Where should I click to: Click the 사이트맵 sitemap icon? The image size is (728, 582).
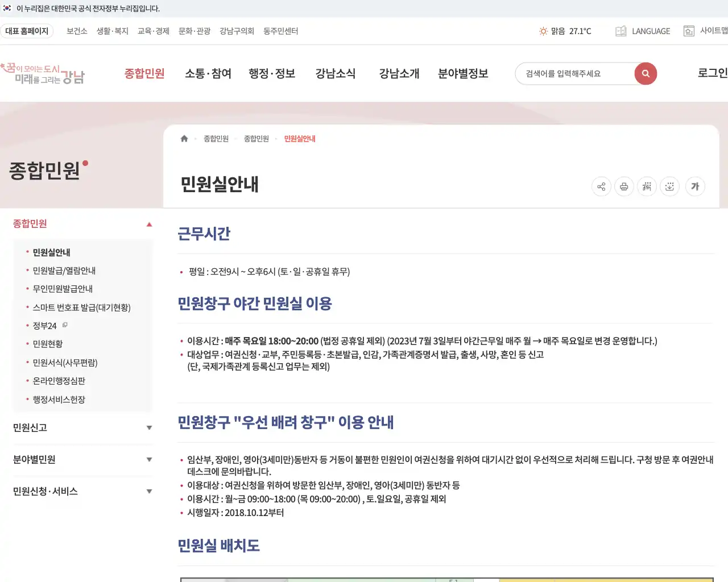tap(689, 31)
